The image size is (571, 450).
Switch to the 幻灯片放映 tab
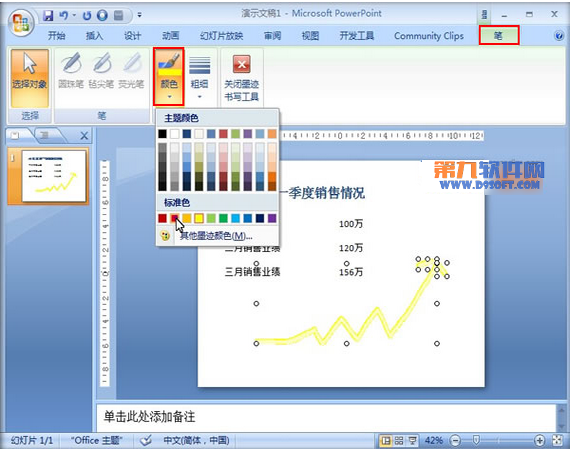(221, 36)
